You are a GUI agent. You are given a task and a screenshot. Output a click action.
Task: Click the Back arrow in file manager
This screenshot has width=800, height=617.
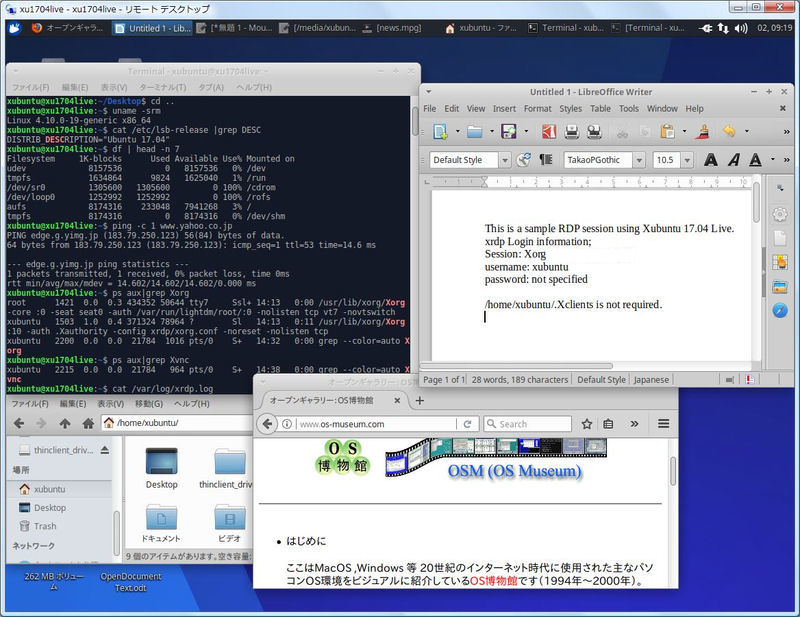click(x=19, y=423)
